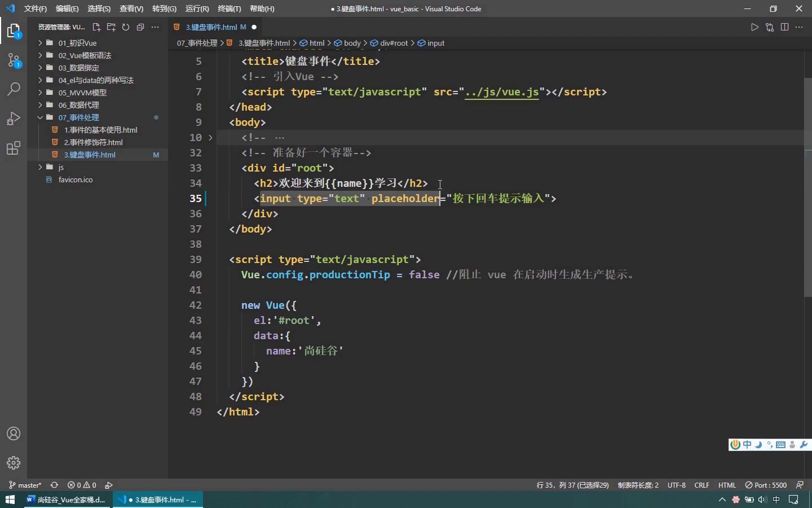Open editor more actions ellipsis
The height and width of the screenshot is (508, 812).
799,27
